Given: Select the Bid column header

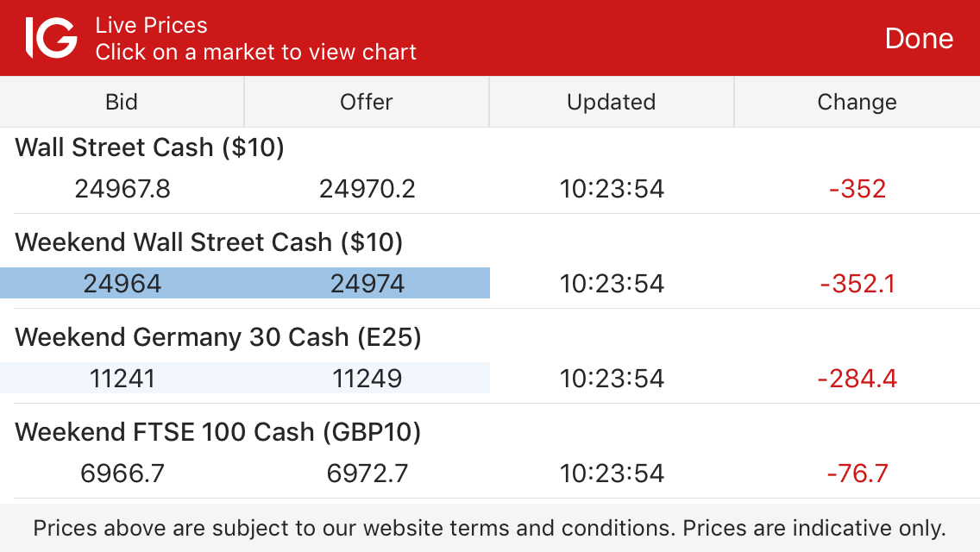Looking at the screenshot, I should pos(122,102).
